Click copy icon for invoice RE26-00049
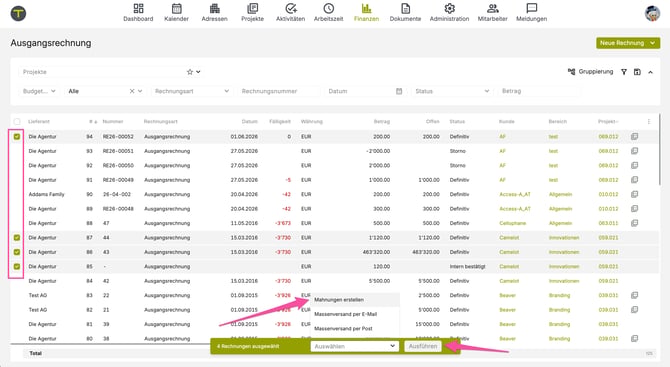This screenshot has height=367, width=670. (635, 180)
